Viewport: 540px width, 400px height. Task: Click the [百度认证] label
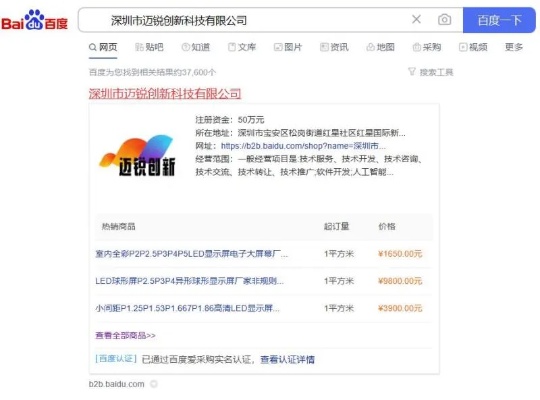click(116, 359)
